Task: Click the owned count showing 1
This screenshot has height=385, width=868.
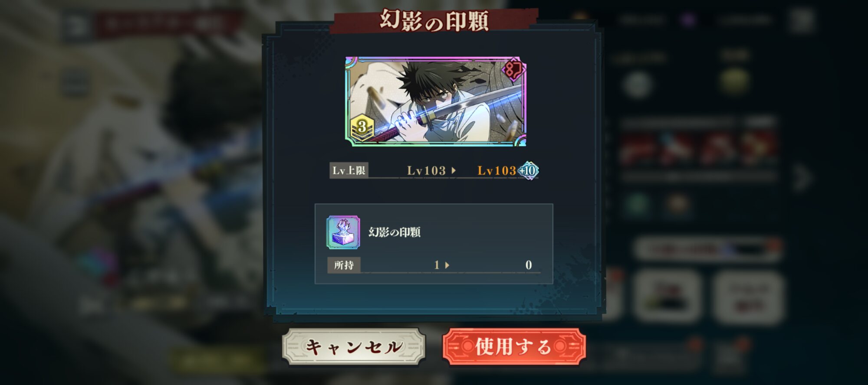Action: (437, 265)
